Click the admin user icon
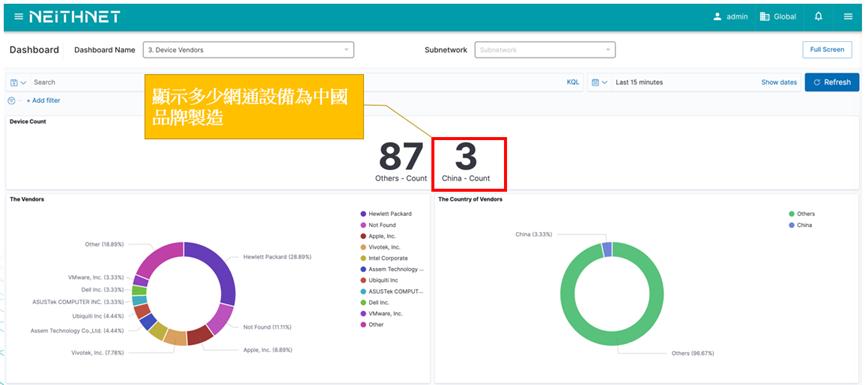865x385 pixels. coord(717,17)
